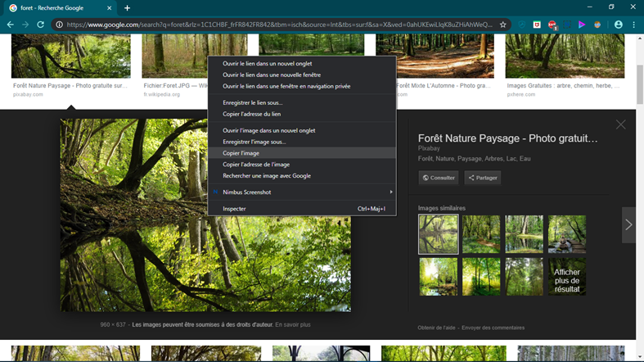The height and width of the screenshot is (362, 644).
Task: Click the 'En savoir plus' copyright link
Action: 293,325
